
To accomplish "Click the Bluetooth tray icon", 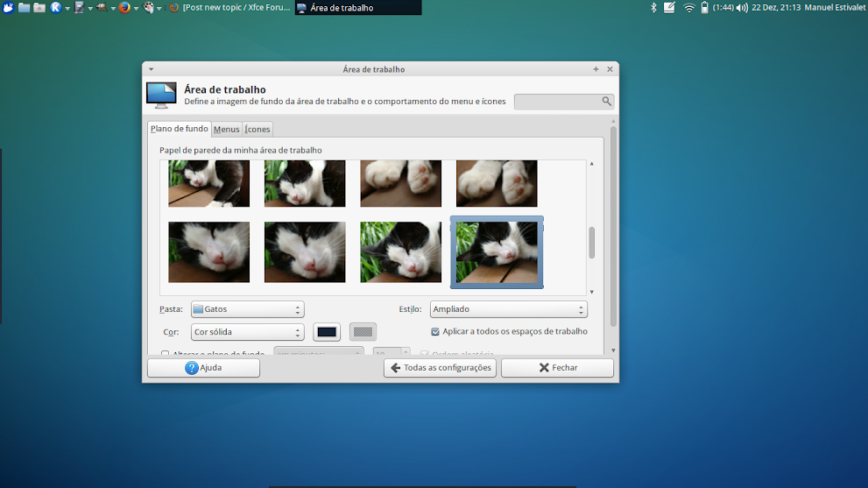I will 653,7.
